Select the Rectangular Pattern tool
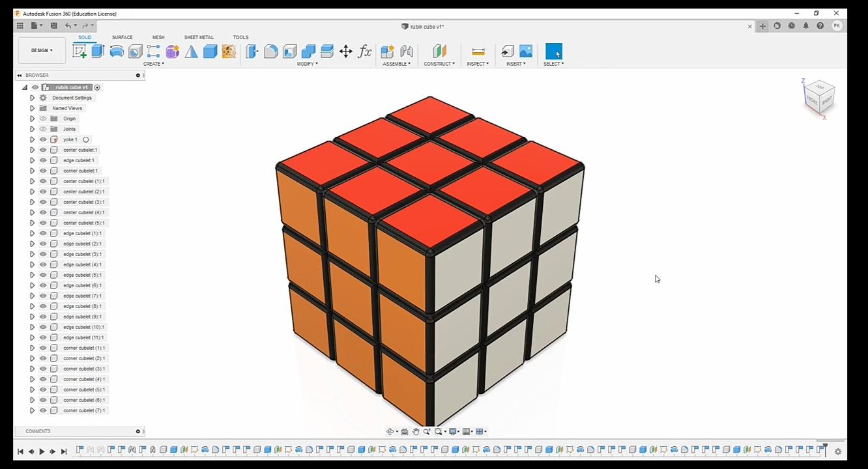 154,51
